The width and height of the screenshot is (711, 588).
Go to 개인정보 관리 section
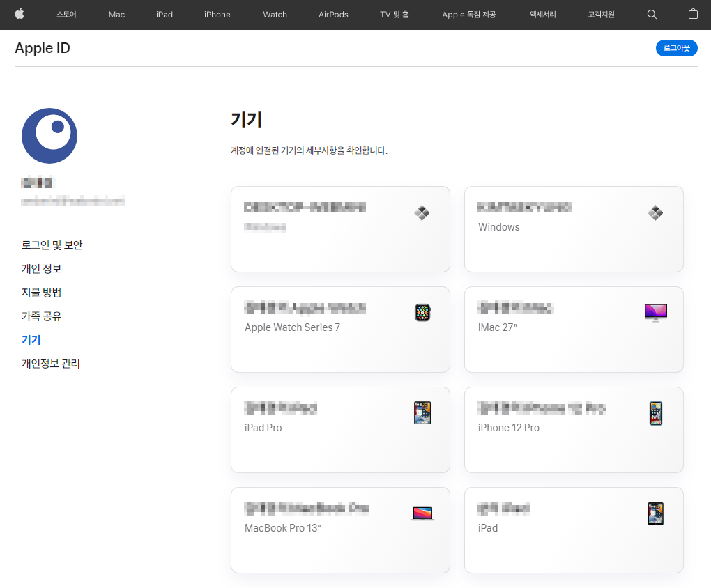tap(51, 364)
